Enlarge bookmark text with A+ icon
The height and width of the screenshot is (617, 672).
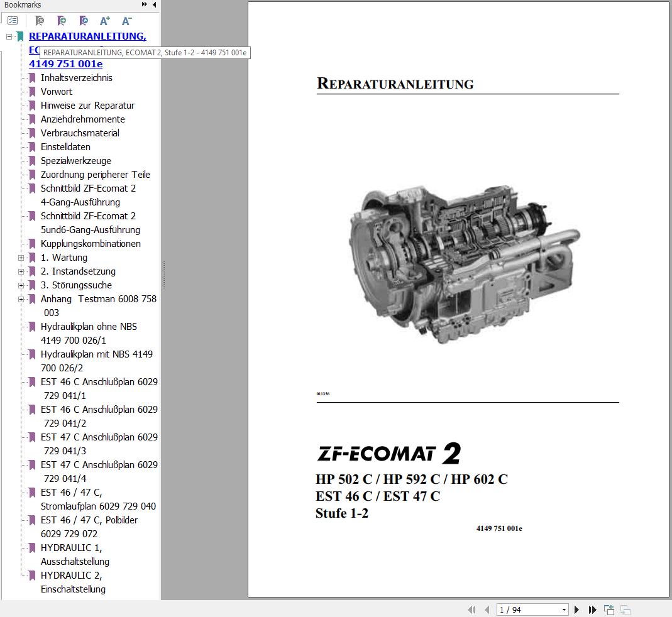[104, 20]
